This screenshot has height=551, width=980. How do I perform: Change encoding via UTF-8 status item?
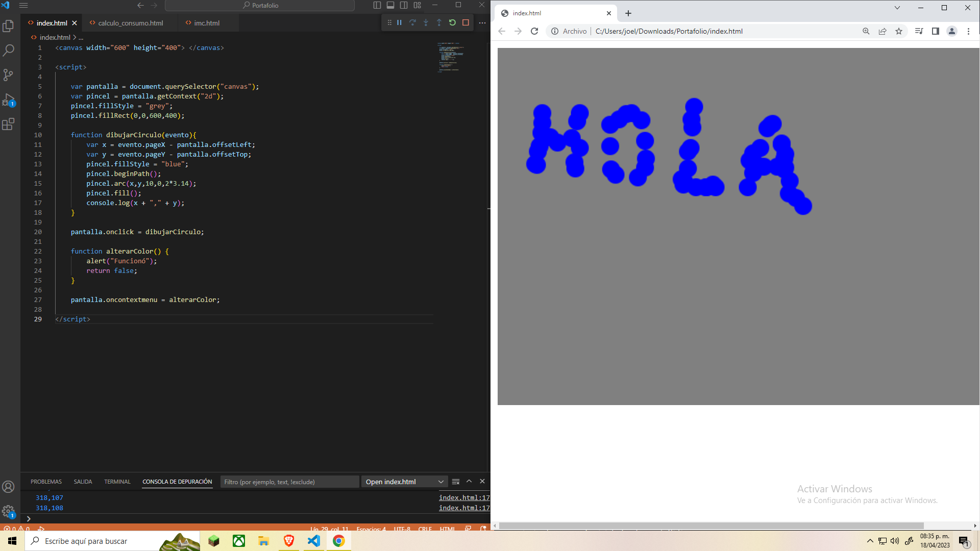click(x=402, y=529)
